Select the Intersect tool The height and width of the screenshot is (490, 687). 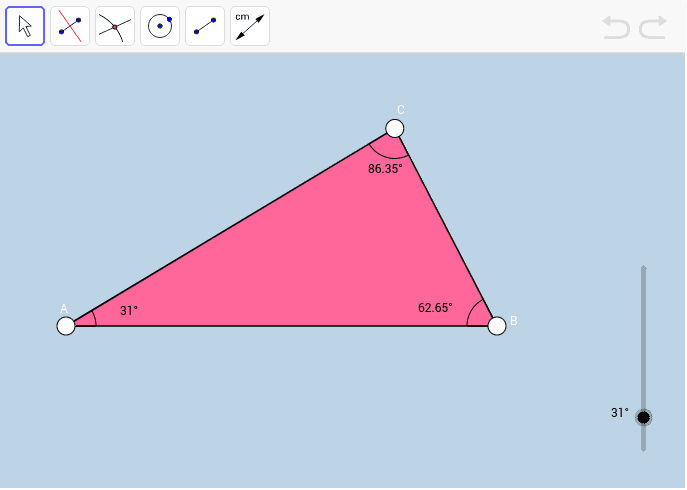click(x=115, y=26)
